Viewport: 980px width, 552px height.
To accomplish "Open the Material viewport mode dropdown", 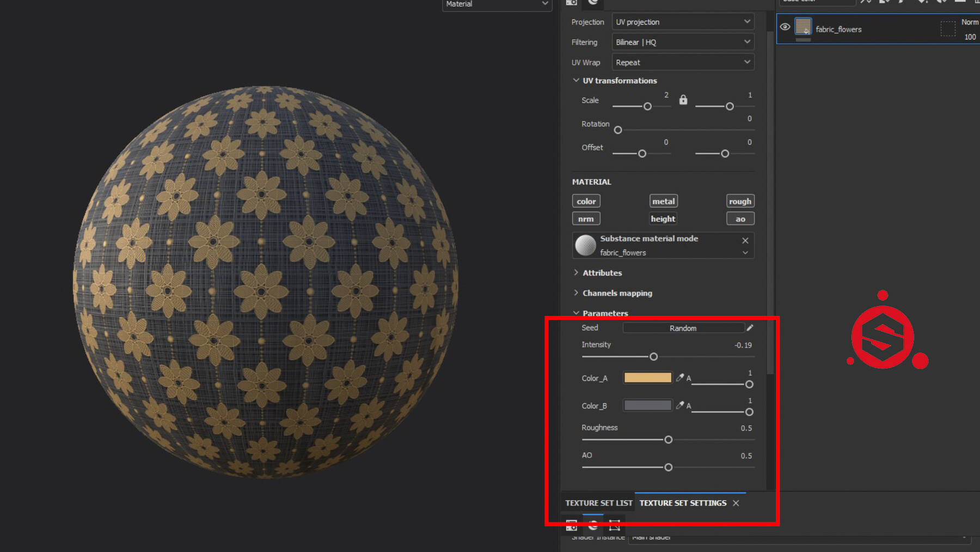I will click(x=496, y=4).
